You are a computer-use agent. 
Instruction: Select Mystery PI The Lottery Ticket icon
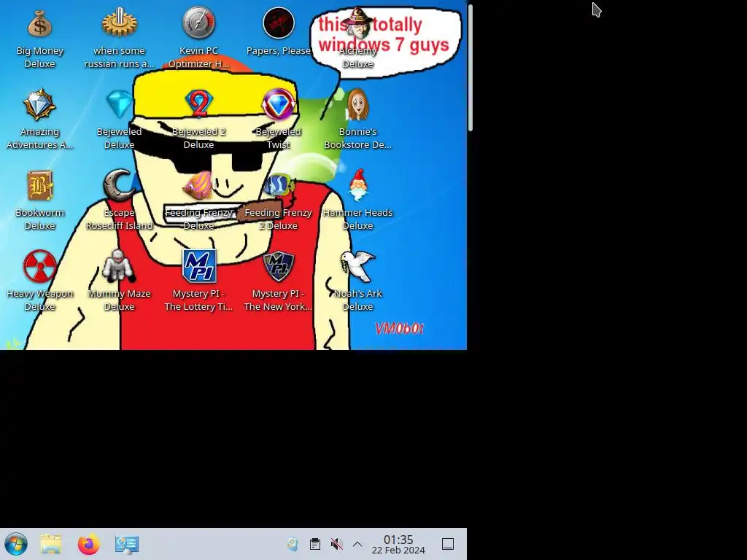pos(198,266)
